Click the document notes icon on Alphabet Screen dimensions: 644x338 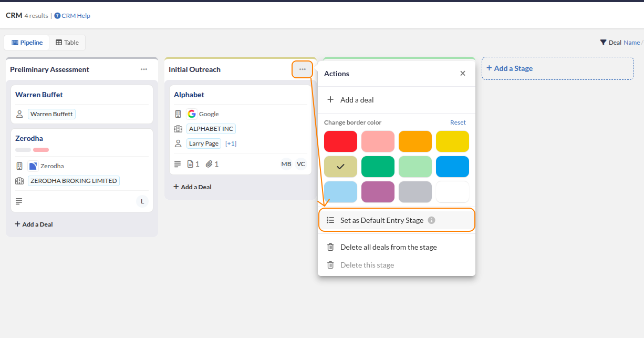tap(190, 164)
